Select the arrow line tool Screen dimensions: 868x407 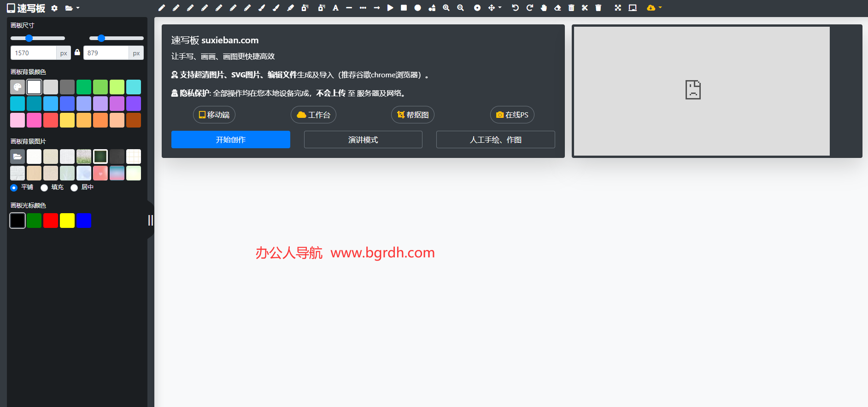pyautogui.click(x=377, y=8)
